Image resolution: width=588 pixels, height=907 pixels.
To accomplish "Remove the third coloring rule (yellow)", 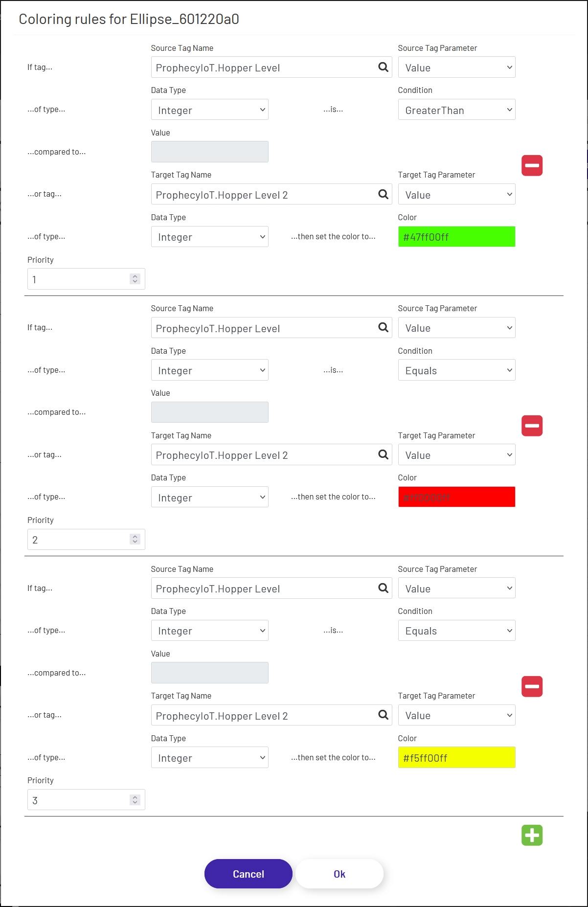I will click(x=532, y=686).
